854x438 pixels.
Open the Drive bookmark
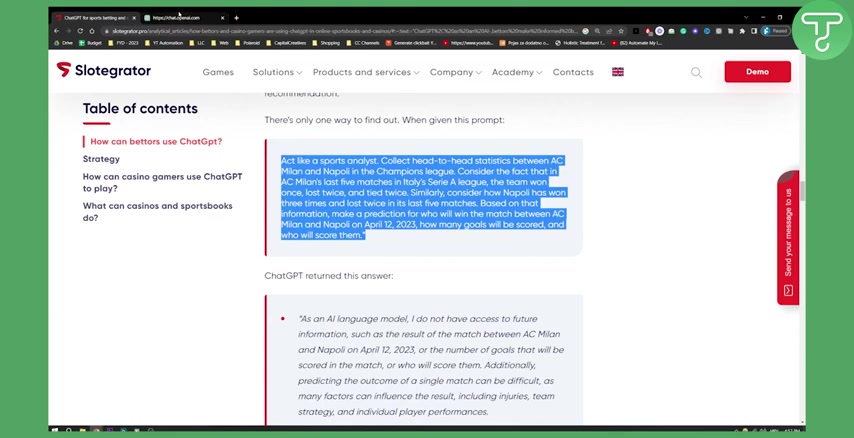[64, 43]
